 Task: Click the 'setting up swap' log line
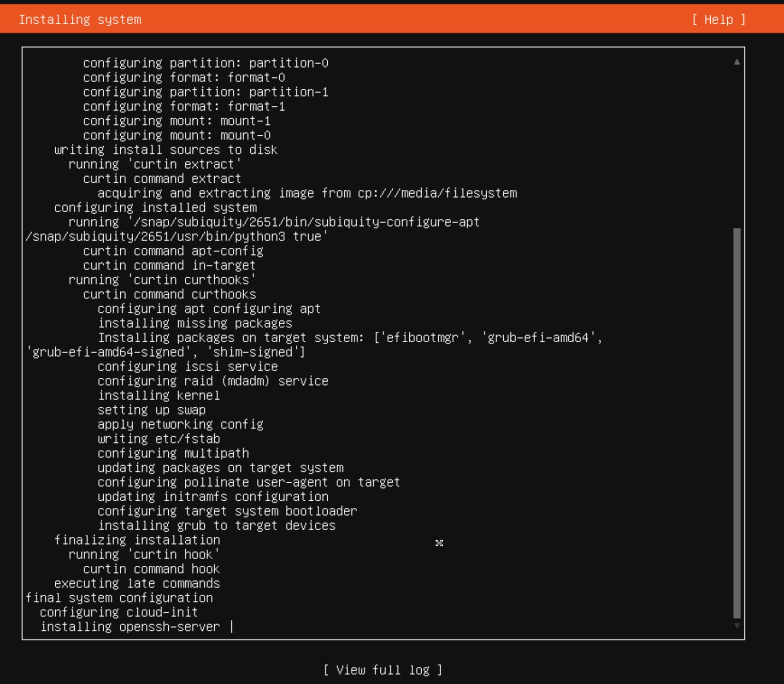pos(152,410)
